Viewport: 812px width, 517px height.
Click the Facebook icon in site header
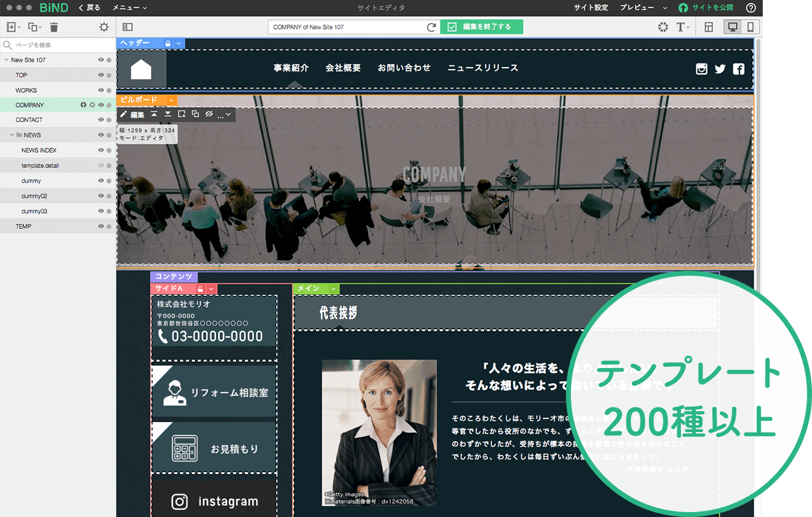coord(739,69)
